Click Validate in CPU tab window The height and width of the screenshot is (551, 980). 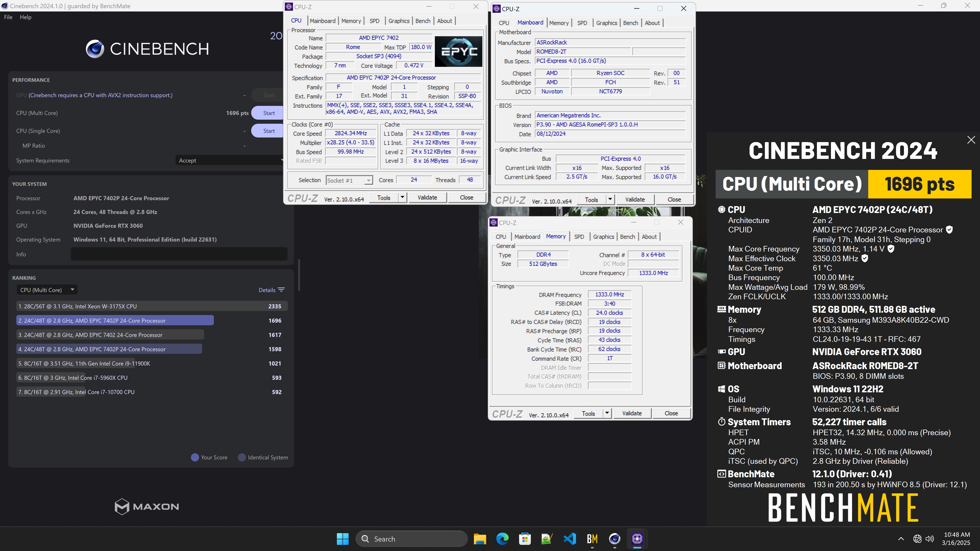pyautogui.click(x=427, y=198)
